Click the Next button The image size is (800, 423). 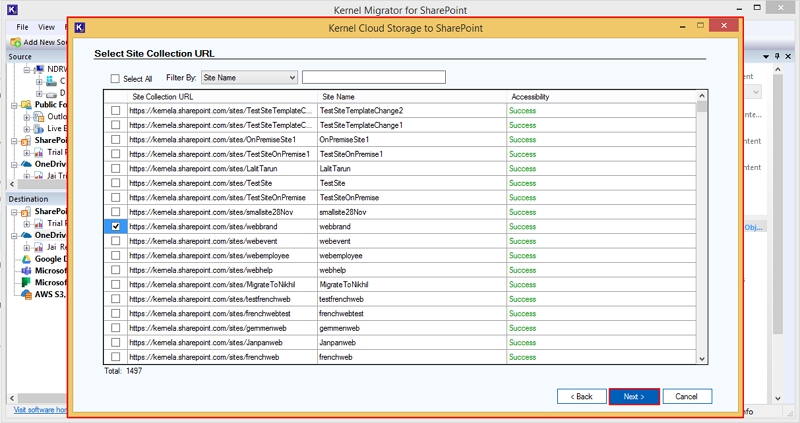click(x=634, y=396)
